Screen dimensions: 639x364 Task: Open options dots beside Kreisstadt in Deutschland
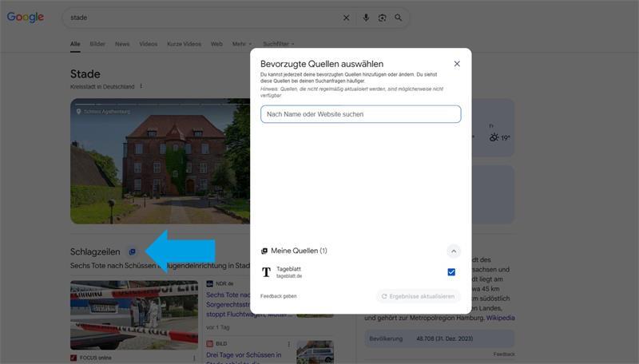(x=141, y=86)
